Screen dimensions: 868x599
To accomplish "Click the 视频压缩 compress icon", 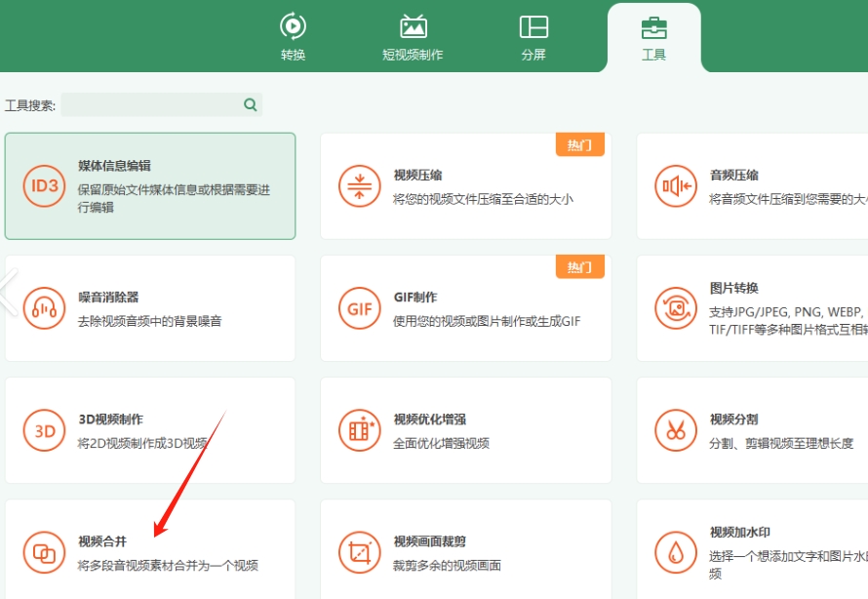I will [359, 186].
